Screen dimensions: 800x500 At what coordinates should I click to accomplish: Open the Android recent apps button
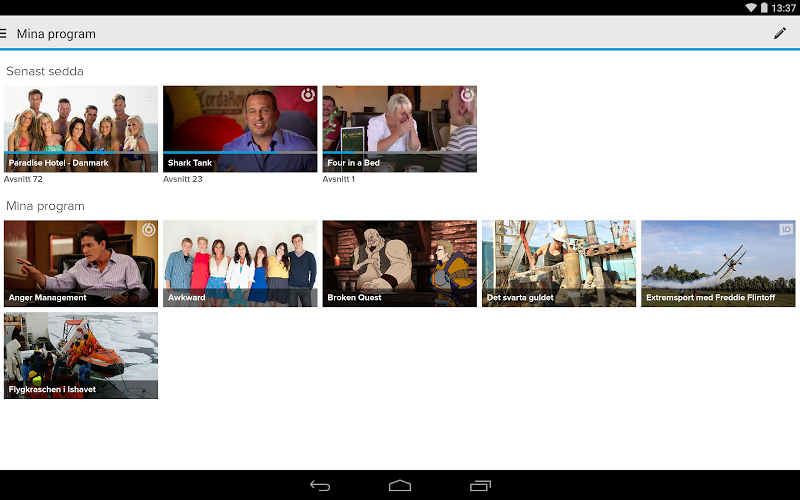[x=480, y=485]
